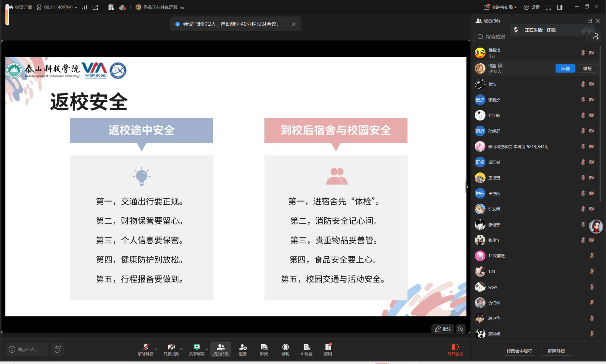Pop out the members panel

(x=589, y=21)
